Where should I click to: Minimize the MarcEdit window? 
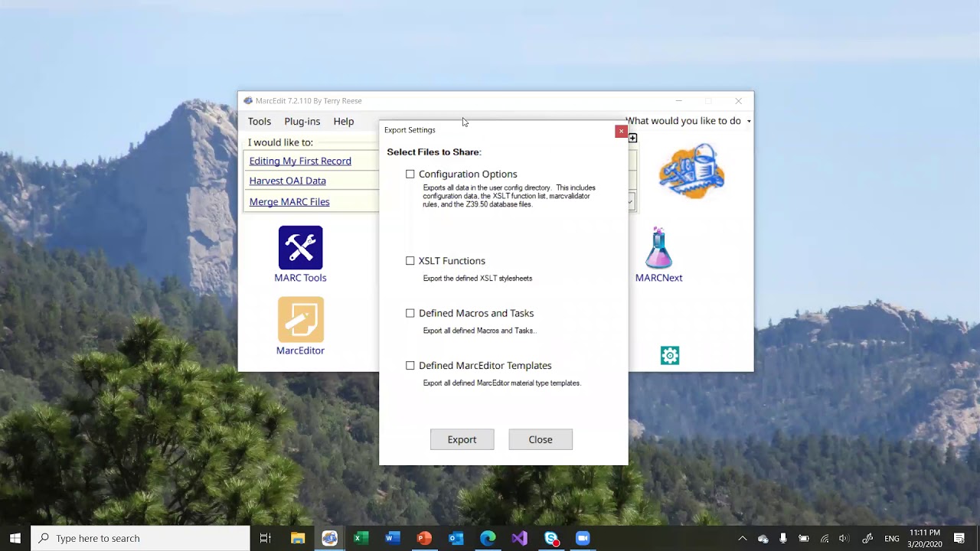(678, 101)
